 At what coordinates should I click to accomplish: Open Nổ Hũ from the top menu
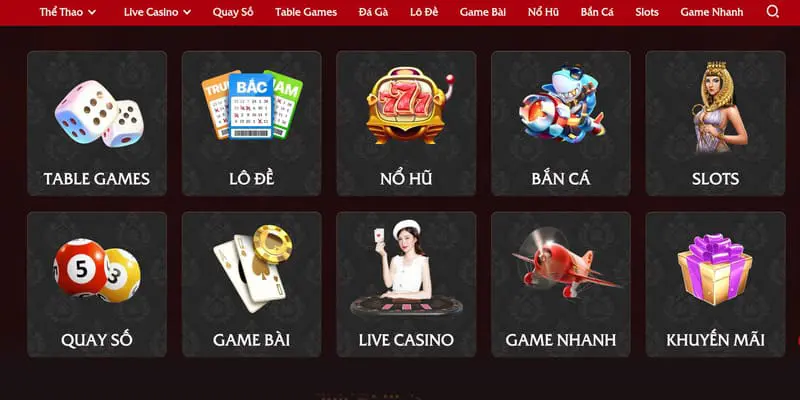[x=543, y=12]
